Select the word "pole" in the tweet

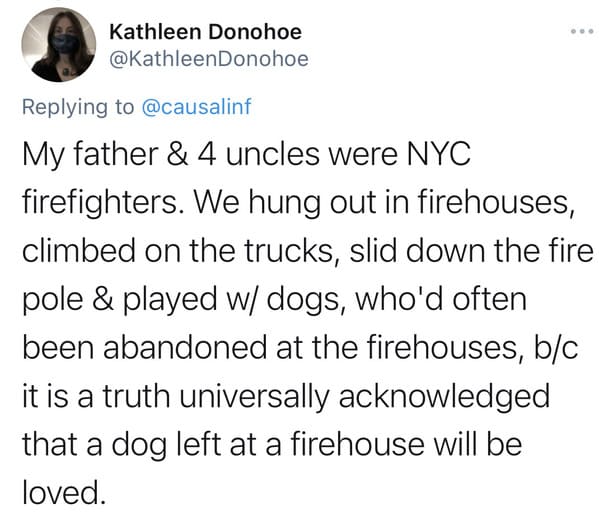coord(53,300)
